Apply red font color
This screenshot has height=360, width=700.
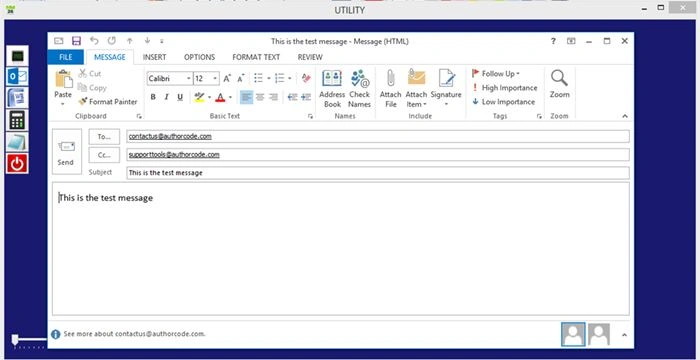(x=220, y=97)
